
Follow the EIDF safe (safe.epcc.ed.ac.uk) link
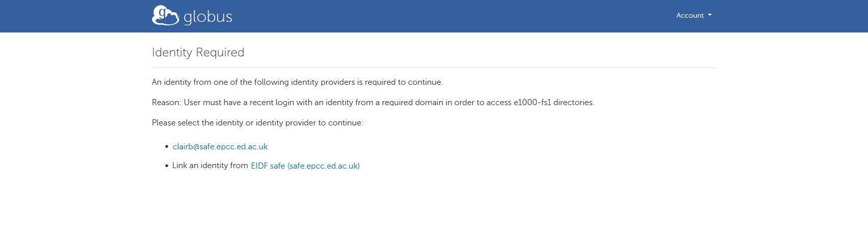coord(305,166)
